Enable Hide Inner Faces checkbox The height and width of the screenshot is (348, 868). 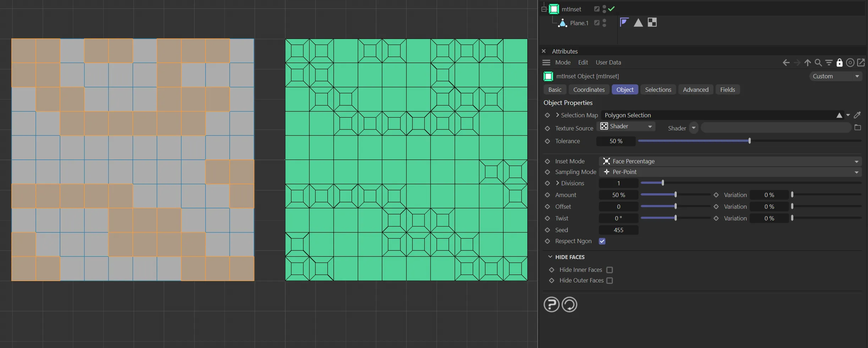pos(610,270)
